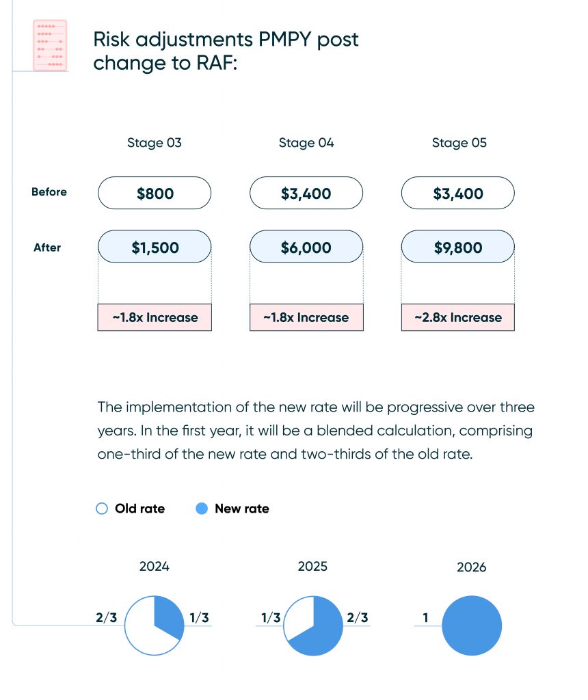
Task: Click the New rate legend dot
Action: [x=202, y=509]
